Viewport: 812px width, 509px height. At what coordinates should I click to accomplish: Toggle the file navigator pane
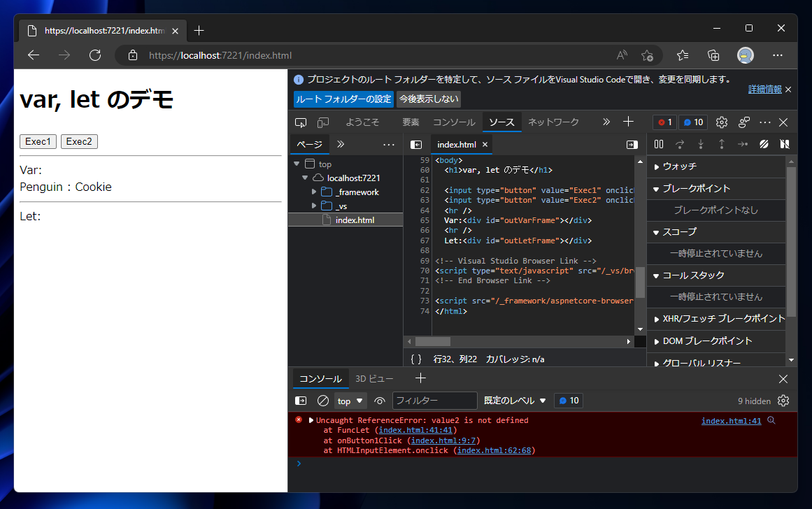(x=416, y=145)
